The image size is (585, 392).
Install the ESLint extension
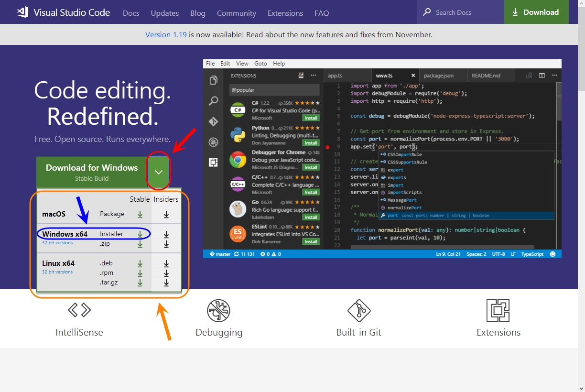pyautogui.click(x=311, y=241)
